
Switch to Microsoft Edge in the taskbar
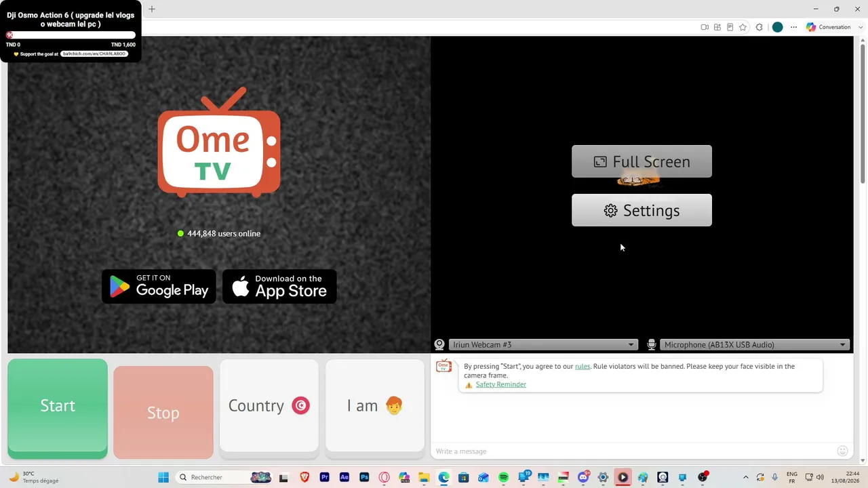click(x=443, y=477)
